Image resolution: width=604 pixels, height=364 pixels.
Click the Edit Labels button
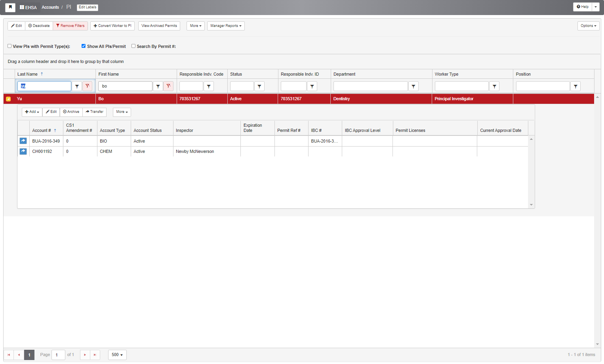click(88, 7)
